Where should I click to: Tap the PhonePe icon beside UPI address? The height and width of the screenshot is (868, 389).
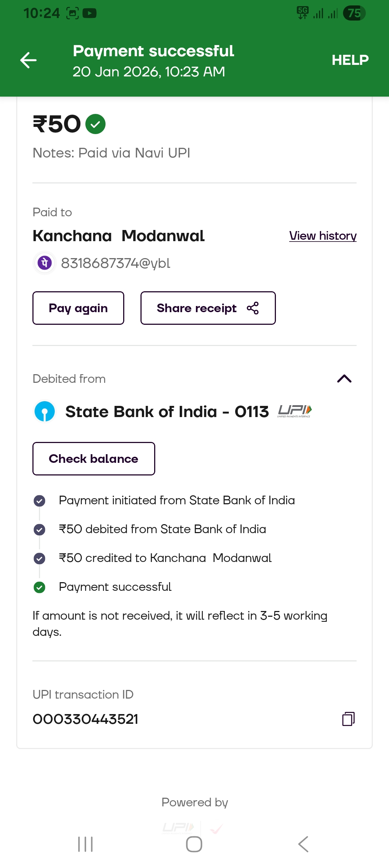pyautogui.click(x=45, y=263)
